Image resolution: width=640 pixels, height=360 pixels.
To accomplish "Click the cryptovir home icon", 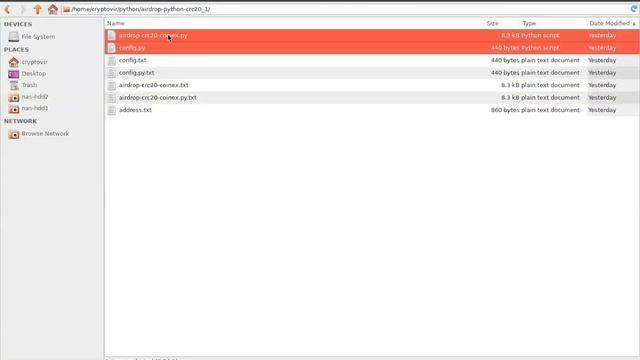I will pyautogui.click(x=13, y=62).
